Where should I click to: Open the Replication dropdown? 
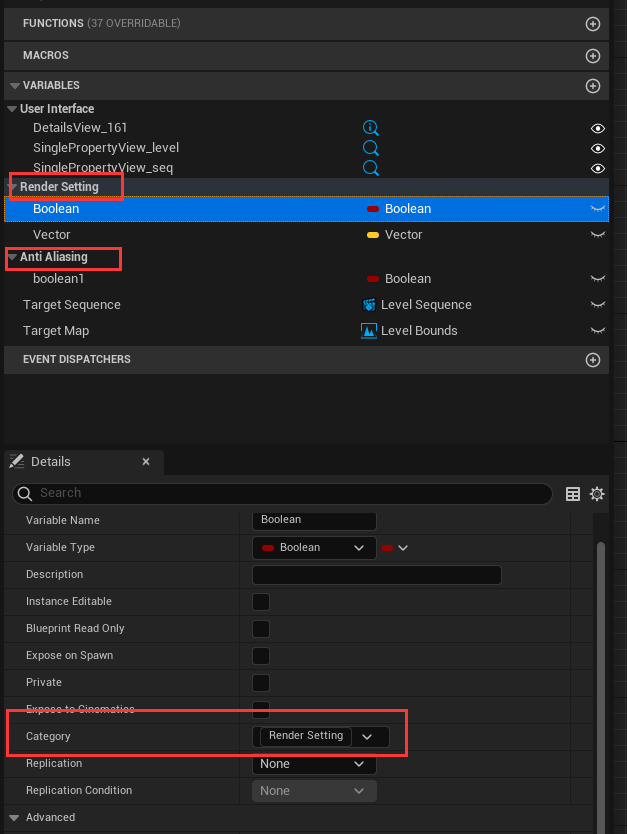(x=314, y=764)
